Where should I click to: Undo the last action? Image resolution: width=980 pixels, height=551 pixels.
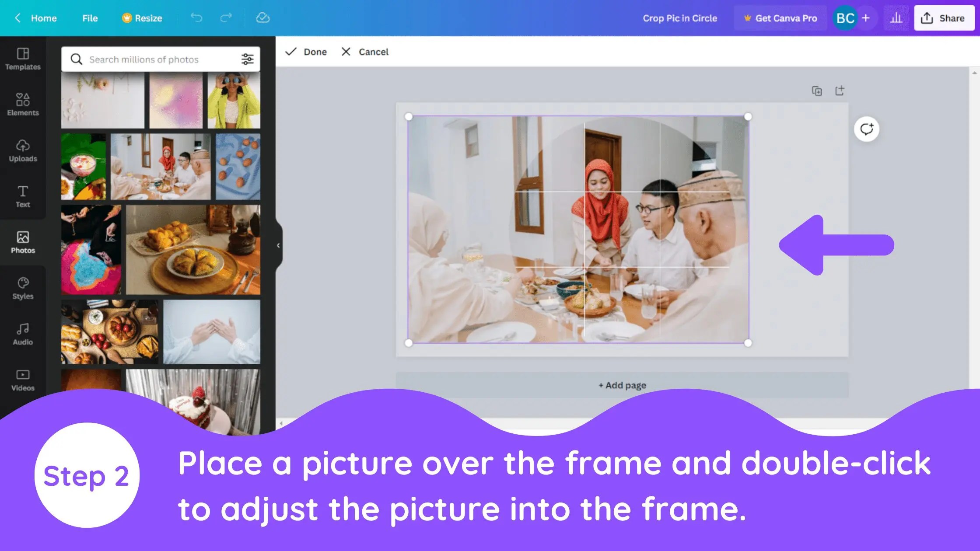pos(196,18)
